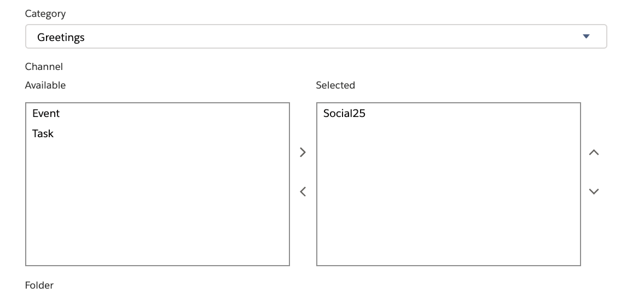The image size is (644, 299).
Task: Select Event in the Available list
Action: point(46,114)
